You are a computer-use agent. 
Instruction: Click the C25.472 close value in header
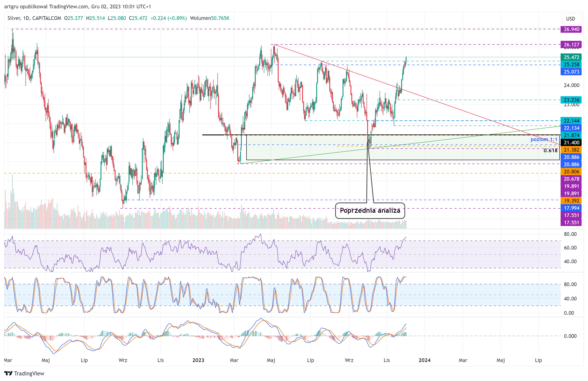[138, 18]
